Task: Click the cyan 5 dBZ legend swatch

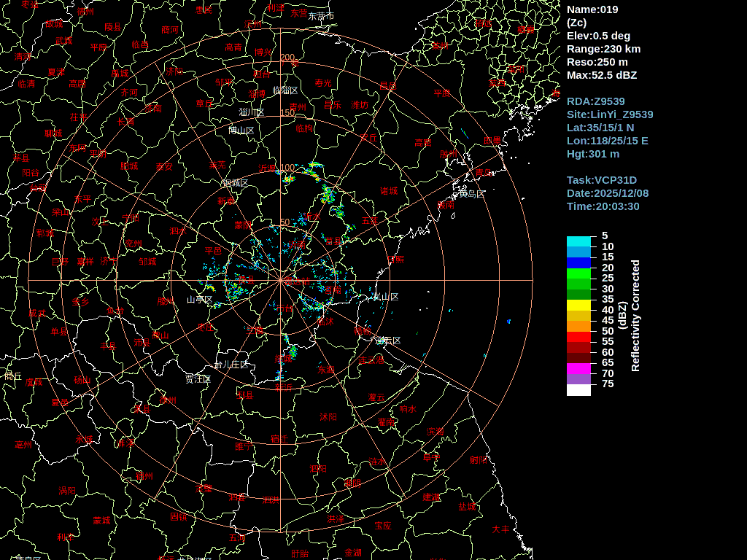Action: [578, 241]
